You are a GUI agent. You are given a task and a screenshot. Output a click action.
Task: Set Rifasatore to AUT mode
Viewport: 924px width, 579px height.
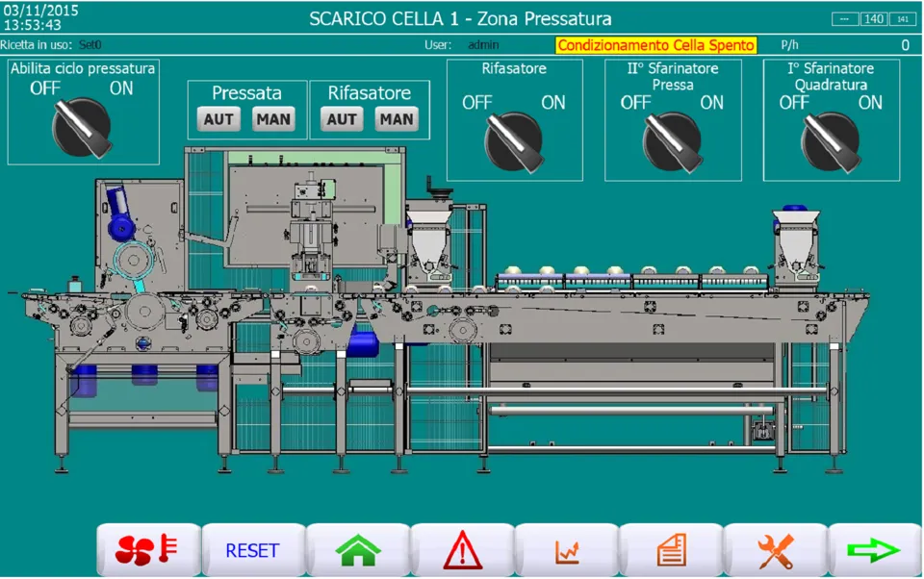click(x=342, y=119)
